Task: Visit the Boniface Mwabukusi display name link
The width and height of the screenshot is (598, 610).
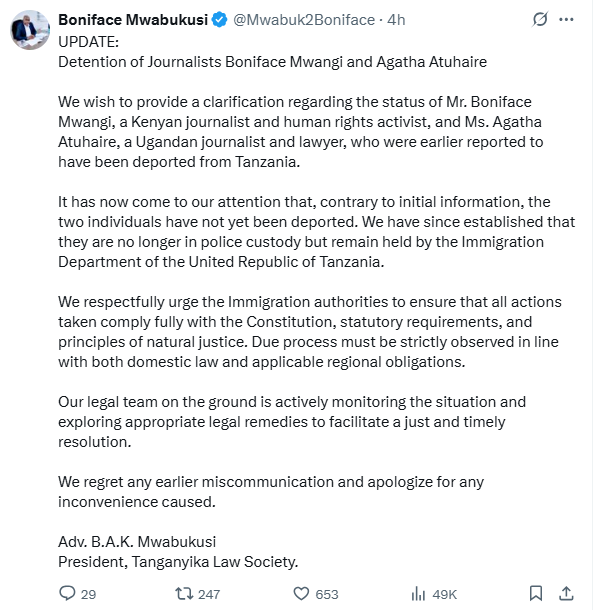Action: point(133,19)
